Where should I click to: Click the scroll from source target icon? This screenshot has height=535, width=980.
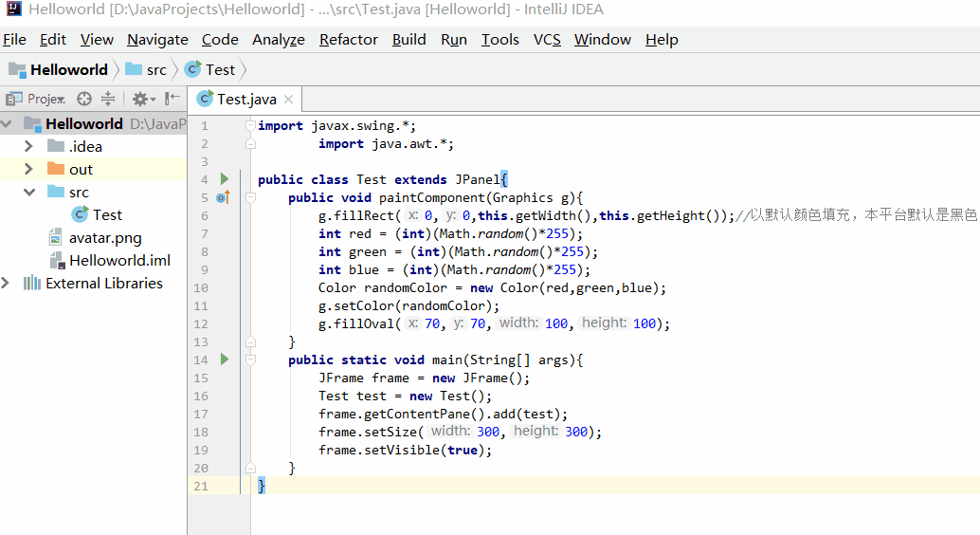84,99
